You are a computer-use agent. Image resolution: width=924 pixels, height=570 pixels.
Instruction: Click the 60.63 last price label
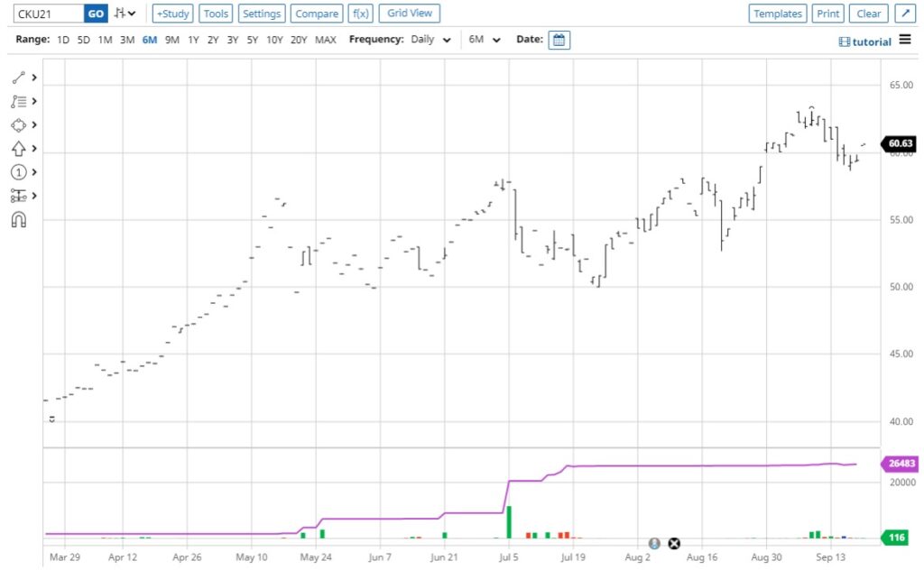(900, 143)
